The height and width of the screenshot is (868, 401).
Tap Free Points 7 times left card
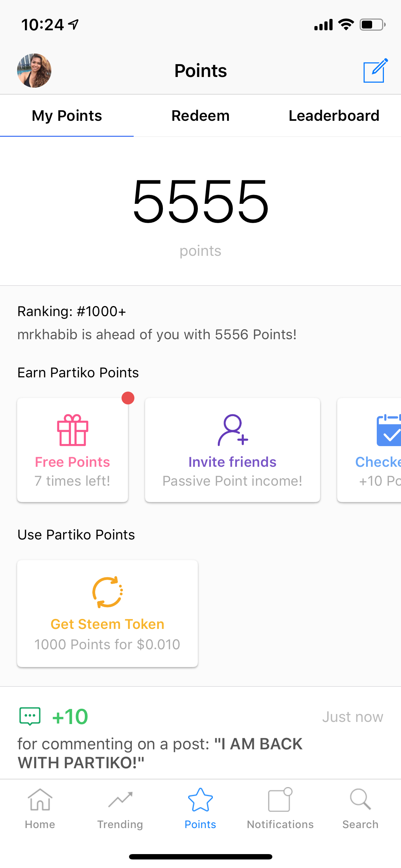(x=73, y=450)
